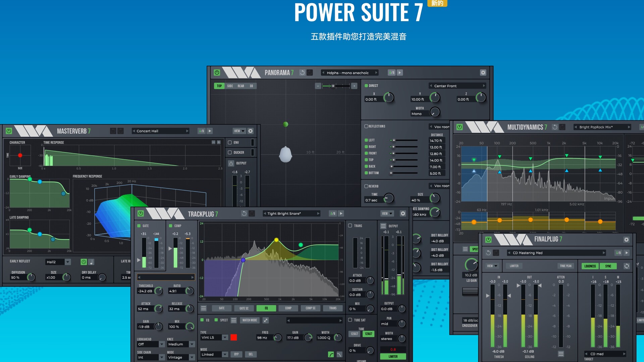Open Panorama 7 settings gear
Viewport: 644px width, 362px height.
pyautogui.click(x=483, y=72)
